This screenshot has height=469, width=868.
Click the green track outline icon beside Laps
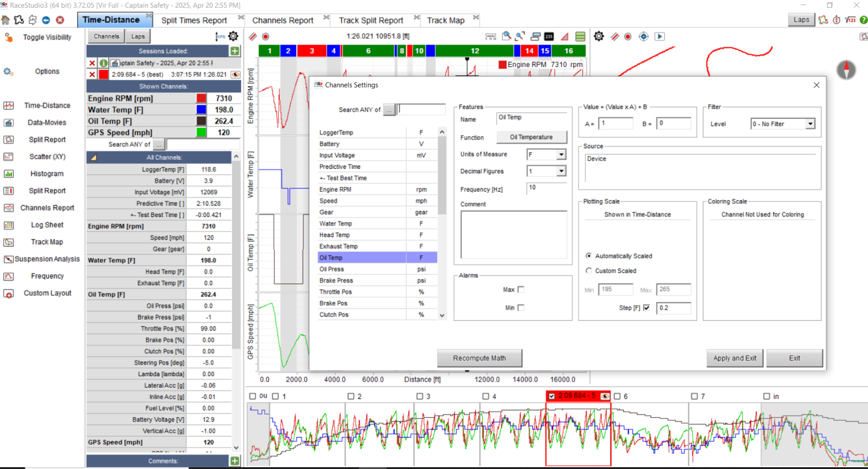pyautogui.click(x=823, y=20)
